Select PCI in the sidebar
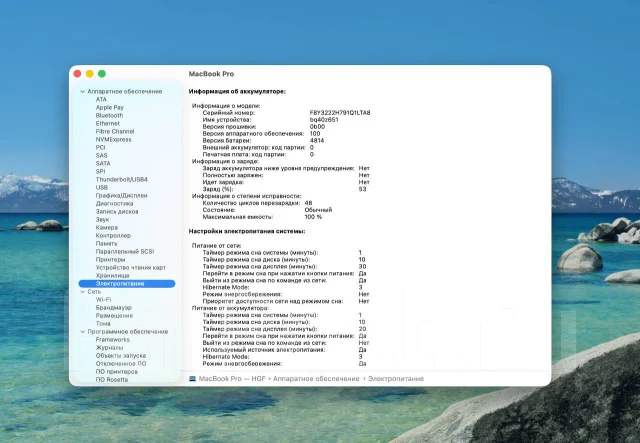Viewport: 640px width, 443px height. pos(100,147)
